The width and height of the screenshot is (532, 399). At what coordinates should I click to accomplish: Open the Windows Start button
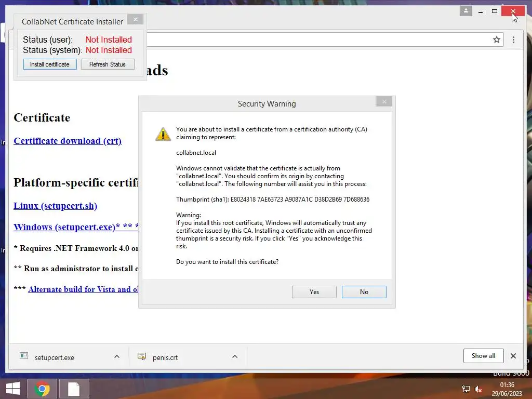[13, 389]
